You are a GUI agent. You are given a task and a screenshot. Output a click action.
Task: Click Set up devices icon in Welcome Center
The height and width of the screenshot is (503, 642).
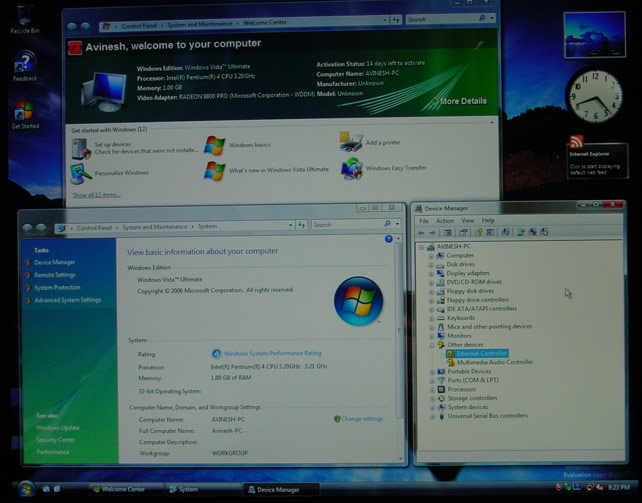81,149
